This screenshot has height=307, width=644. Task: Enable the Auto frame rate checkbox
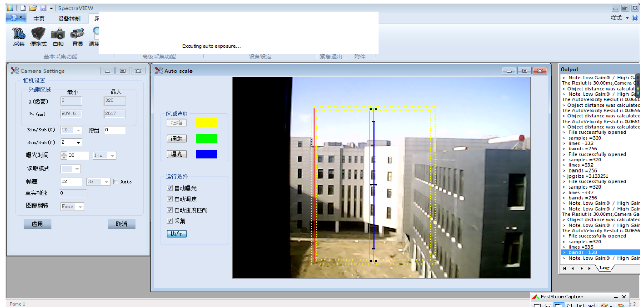tap(116, 182)
